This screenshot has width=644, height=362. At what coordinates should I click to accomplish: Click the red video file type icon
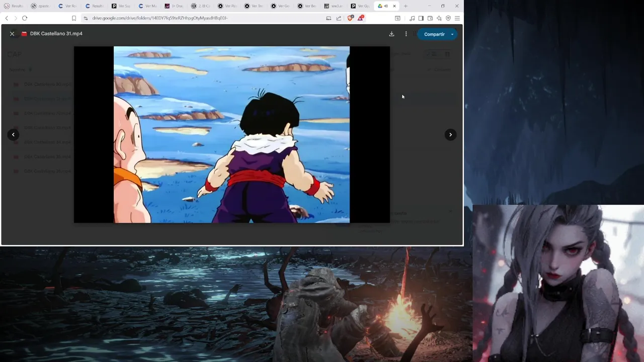coord(24,34)
